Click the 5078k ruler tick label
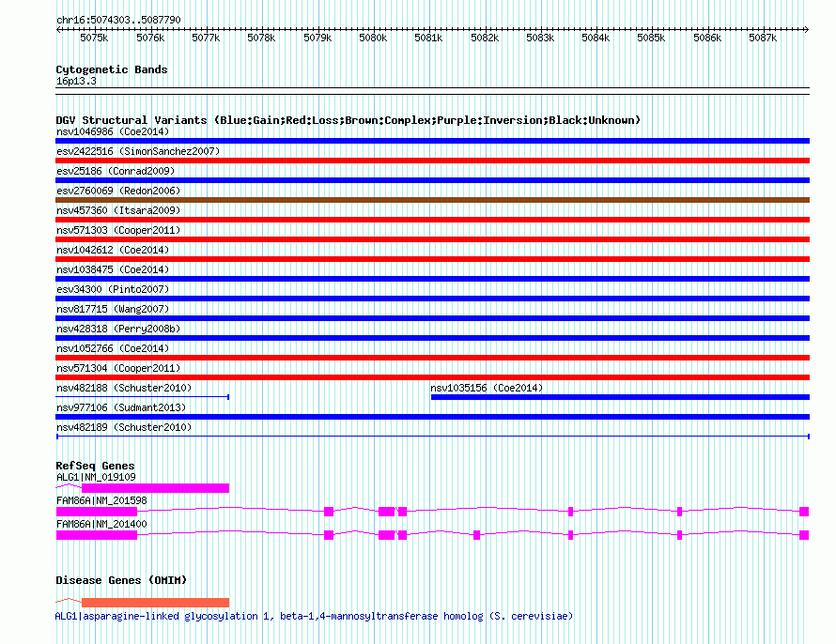This screenshot has height=644, width=836. point(261,38)
